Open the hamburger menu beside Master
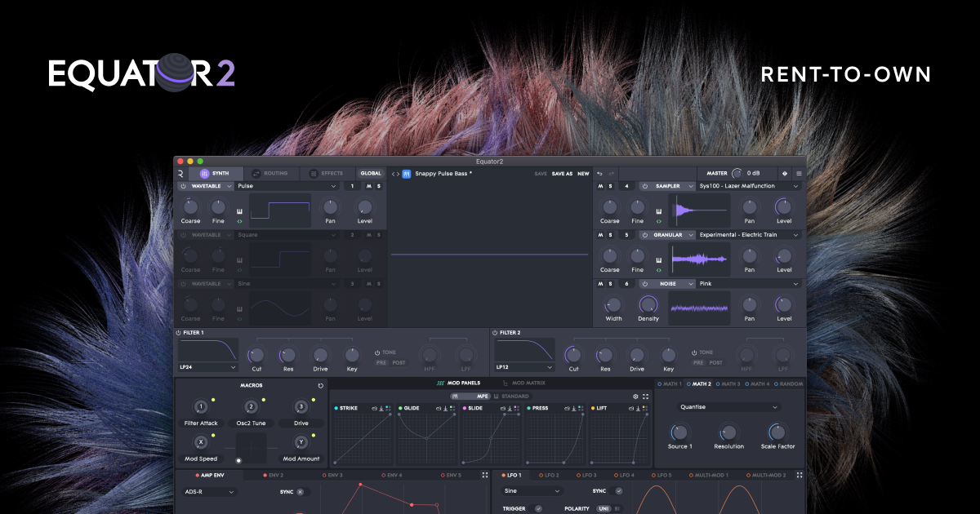This screenshot has height=514, width=980. coord(799,174)
